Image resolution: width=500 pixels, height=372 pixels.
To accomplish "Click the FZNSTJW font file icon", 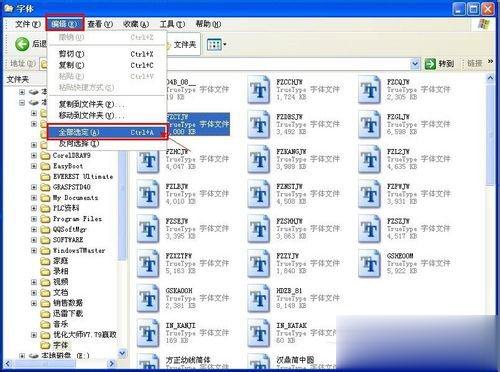I will (x=259, y=194).
